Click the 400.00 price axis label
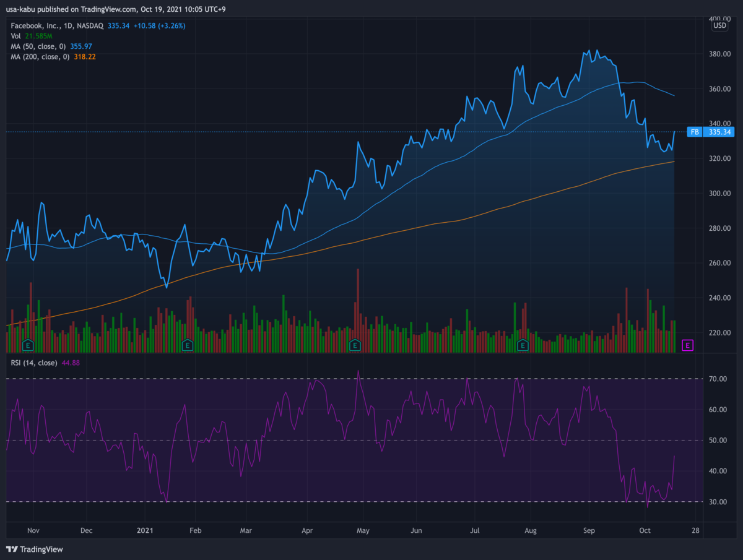The width and height of the screenshot is (743, 560). tap(719, 19)
